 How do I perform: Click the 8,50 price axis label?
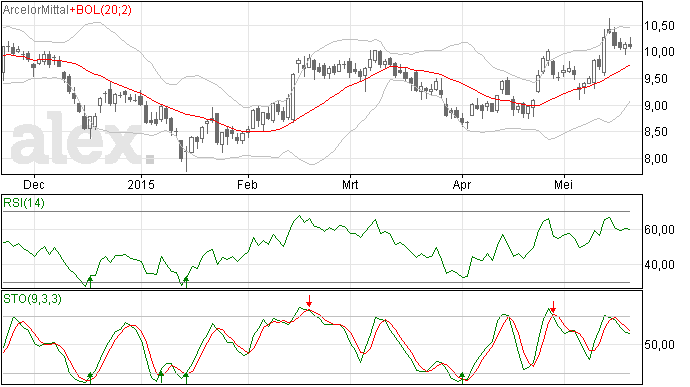point(659,132)
